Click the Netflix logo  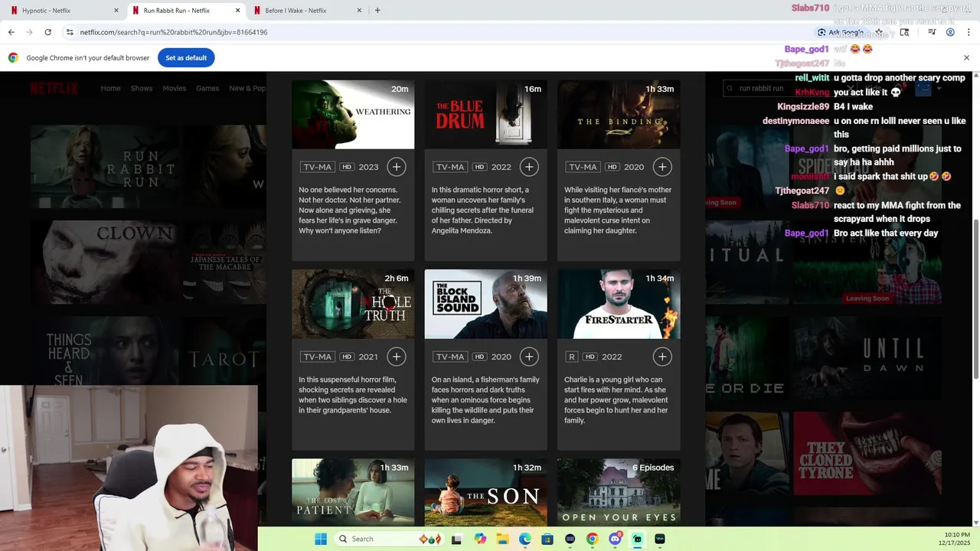(x=54, y=88)
